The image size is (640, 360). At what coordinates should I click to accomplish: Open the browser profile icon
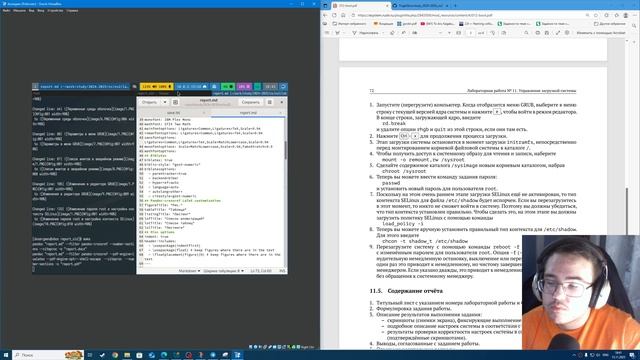(x=625, y=15)
